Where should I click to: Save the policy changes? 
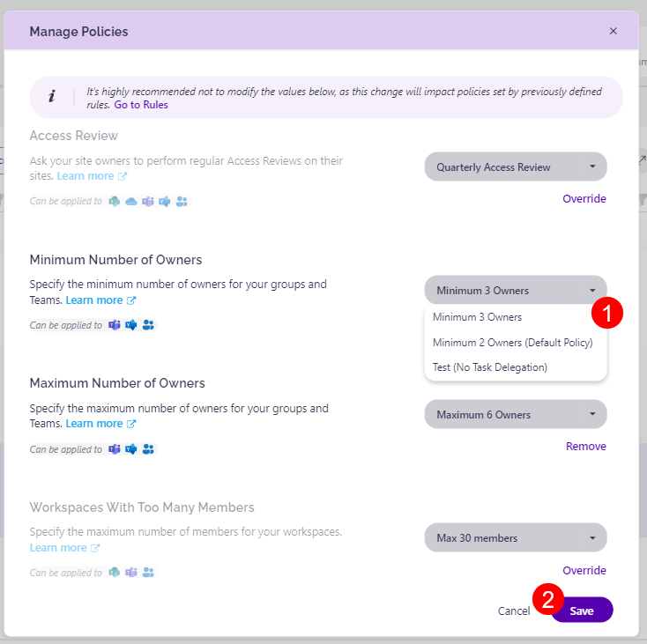(x=582, y=611)
